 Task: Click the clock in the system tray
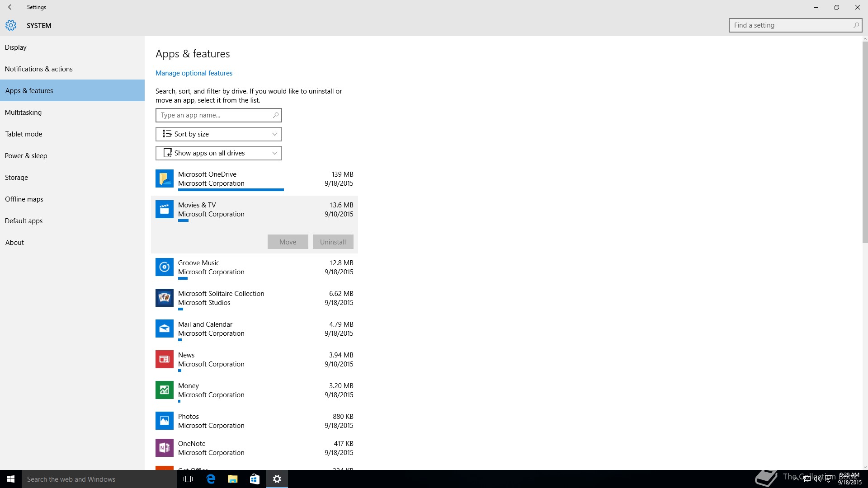(849, 479)
